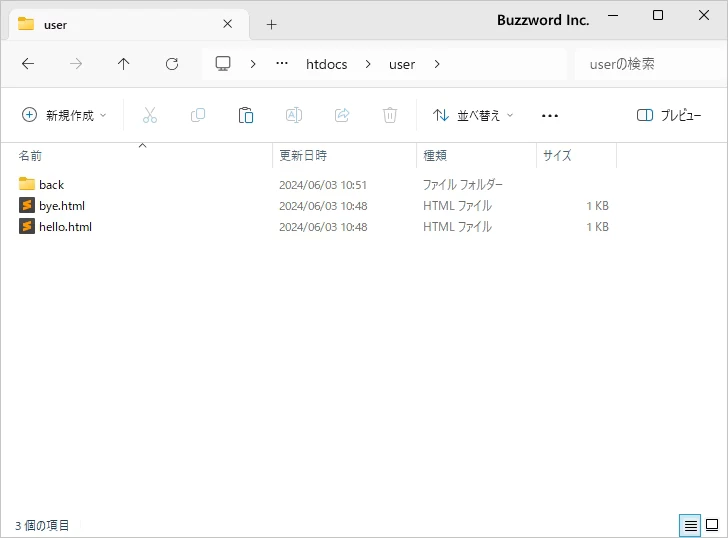Click the Back navigation arrow
The image size is (728, 538).
(x=28, y=64)
